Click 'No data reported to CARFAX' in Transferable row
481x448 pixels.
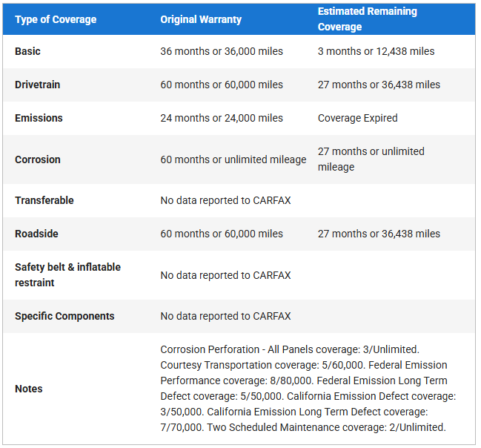tap(225, 200)
